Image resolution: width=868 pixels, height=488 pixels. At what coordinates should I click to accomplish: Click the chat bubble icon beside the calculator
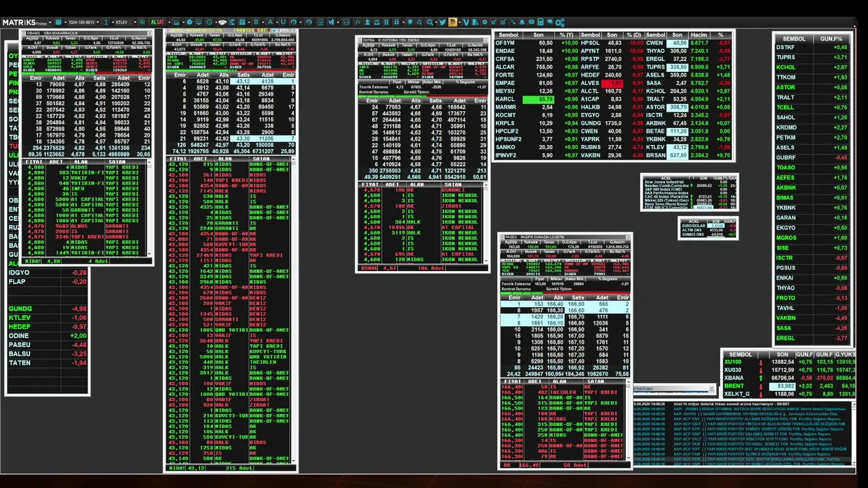tap(550, 22)
